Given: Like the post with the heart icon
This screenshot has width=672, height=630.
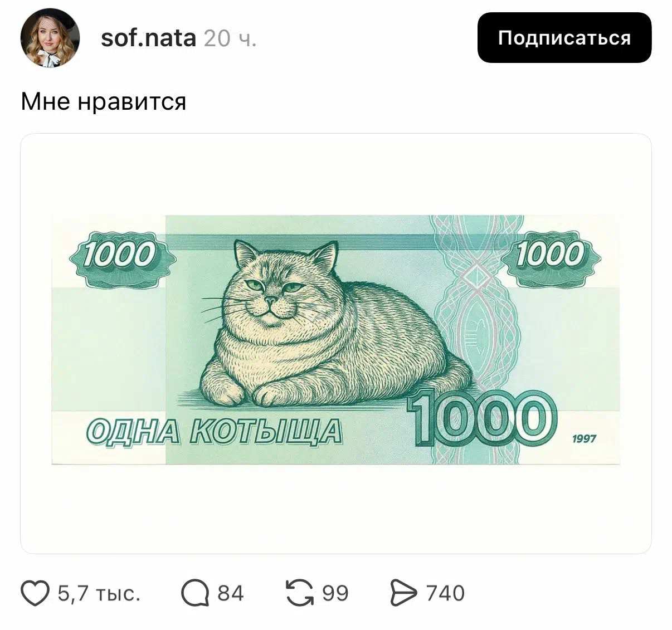Looking at the screenshot, I should (x=35, y=593).
